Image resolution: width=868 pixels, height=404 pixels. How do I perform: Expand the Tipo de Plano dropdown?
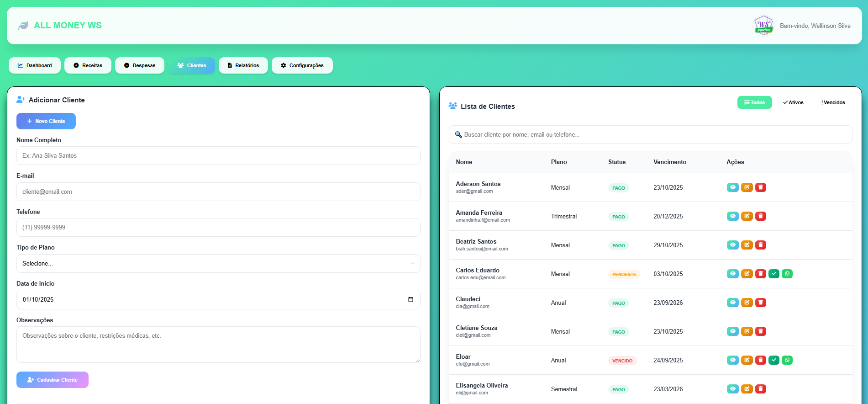pyautogui.click(x=218, y=263)
